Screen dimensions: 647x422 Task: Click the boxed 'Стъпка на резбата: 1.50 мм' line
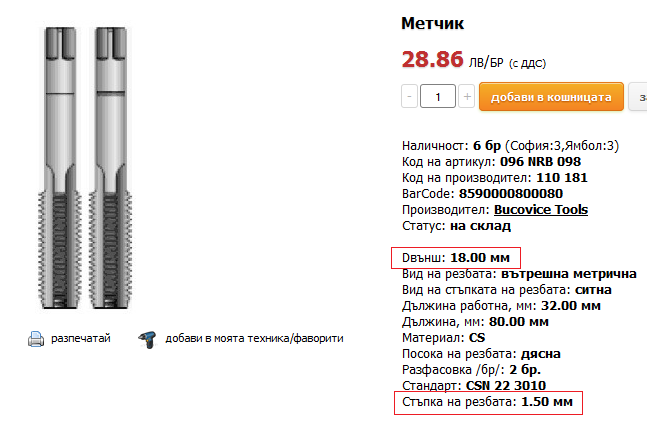tap(486, 402)
